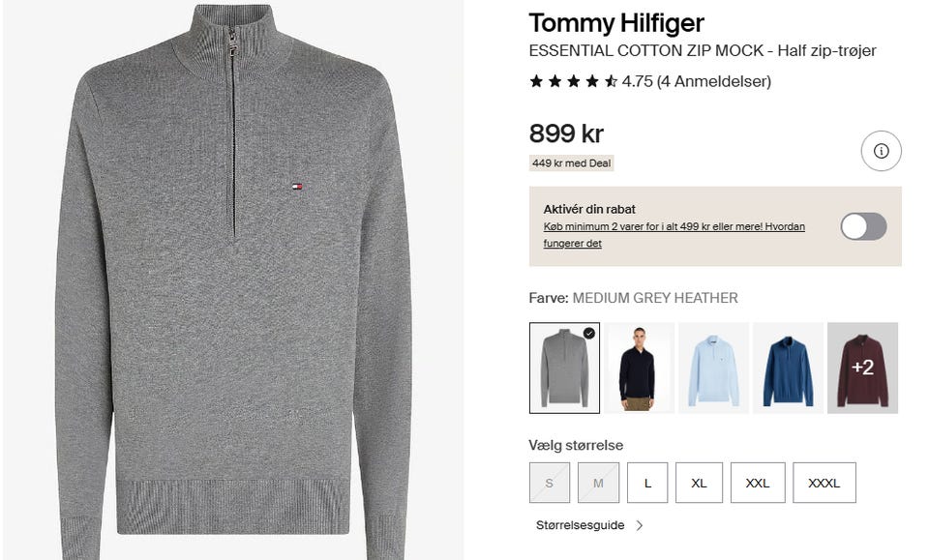
Task: Open the 4 Anmeldelser reviews link
Action: pyautogui.click(x=714, y=81)
